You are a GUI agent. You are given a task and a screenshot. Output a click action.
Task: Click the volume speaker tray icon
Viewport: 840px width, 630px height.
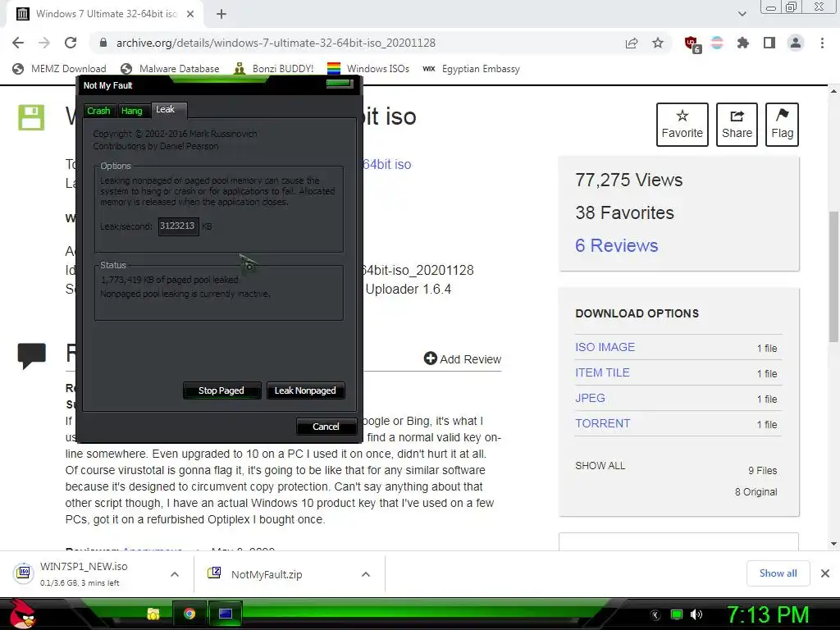(x=696, y=614)
